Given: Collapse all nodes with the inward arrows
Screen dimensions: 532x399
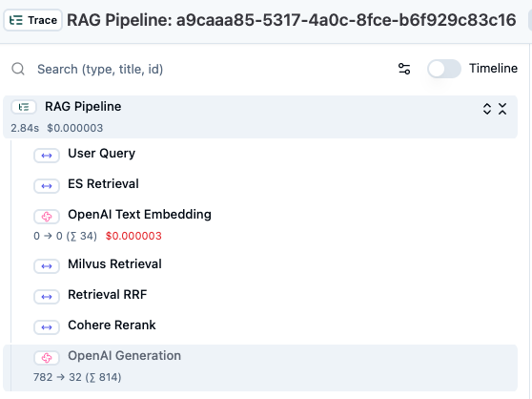Looking at the screenshot, I should pos(502,109).
